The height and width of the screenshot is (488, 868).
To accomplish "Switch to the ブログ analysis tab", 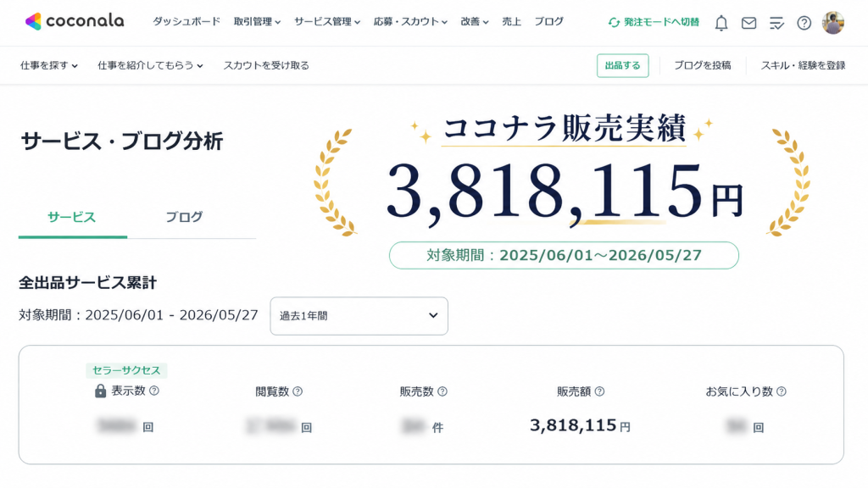I will (184, 218).
